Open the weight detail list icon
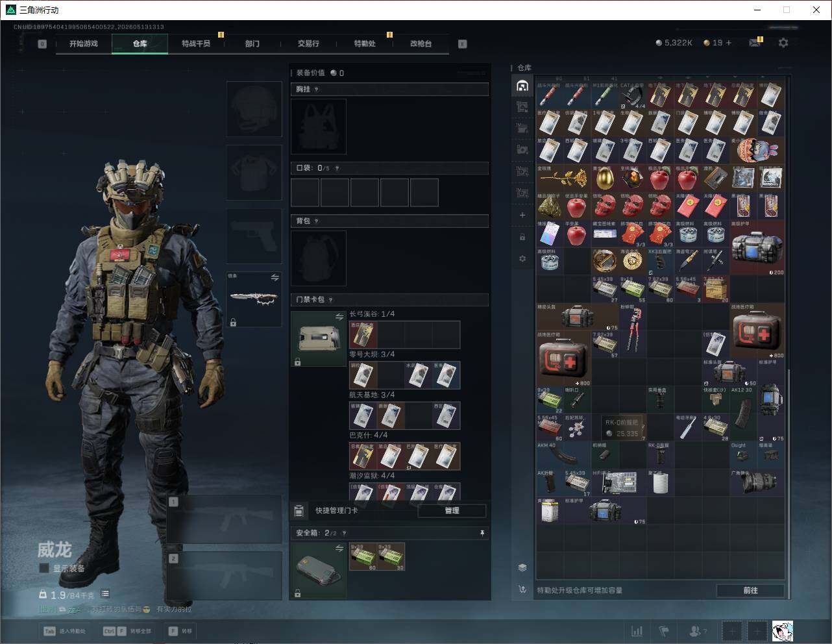Image resolution: width=832 pixels, height=644 pixels. (x=105, y=594)
